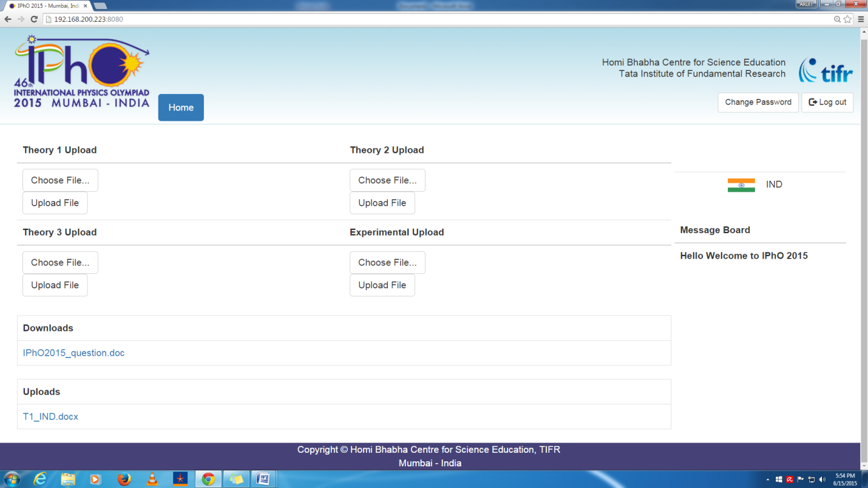Log out of the portal
This screenshot has height=488, width=868.
point(827,103)
